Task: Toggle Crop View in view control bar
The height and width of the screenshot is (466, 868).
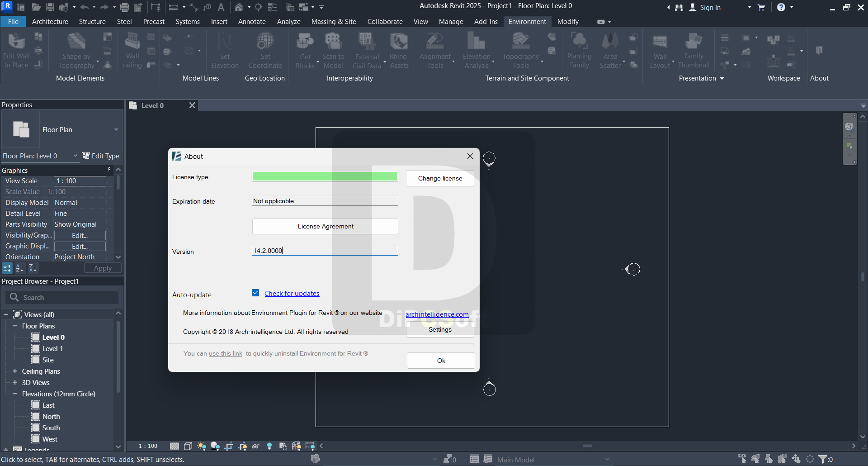Action: click(x=229, y=446)
